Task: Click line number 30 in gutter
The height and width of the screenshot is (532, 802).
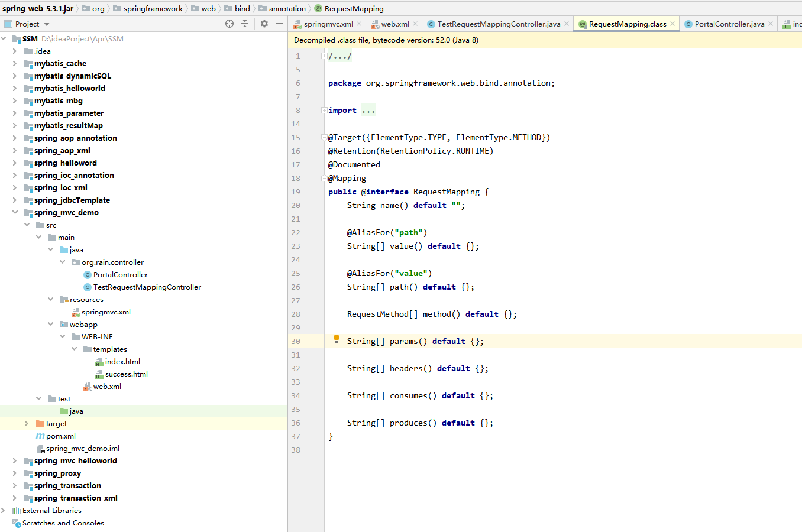Action: point(296,342)
